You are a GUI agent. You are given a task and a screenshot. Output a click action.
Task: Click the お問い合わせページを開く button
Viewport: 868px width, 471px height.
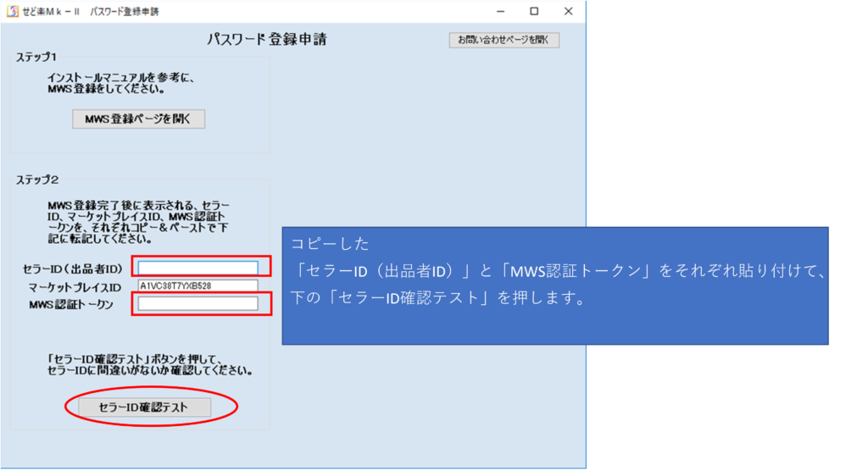(504, 40)
